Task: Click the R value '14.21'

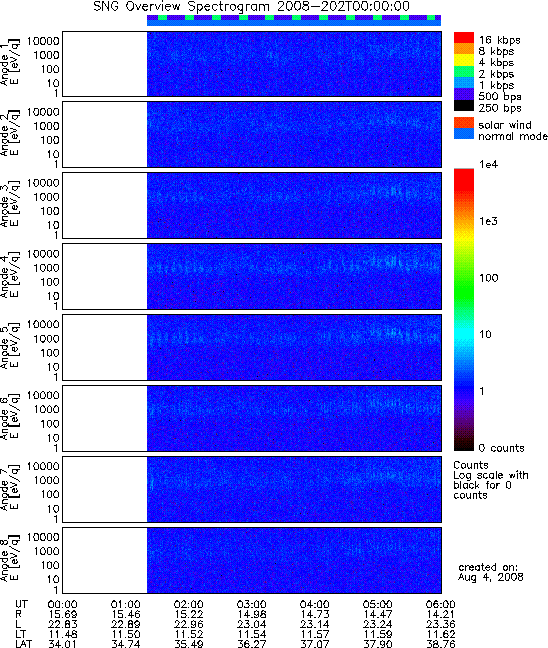Action: click(441, 615)
